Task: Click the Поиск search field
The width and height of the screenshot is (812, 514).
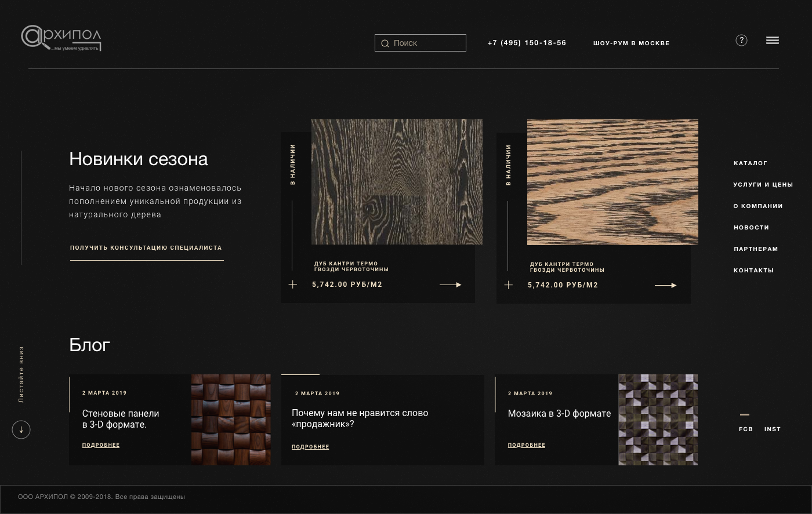Action: coord(420,43)
